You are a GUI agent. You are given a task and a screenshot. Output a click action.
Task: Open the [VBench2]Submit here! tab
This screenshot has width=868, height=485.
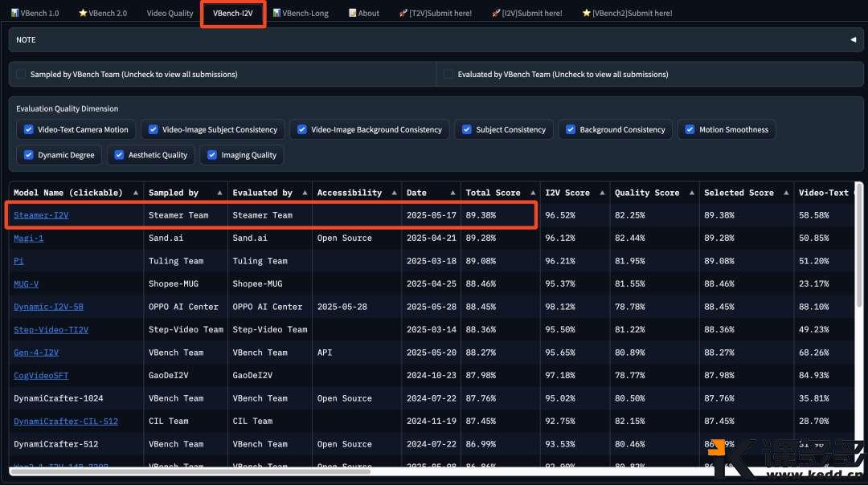coord(627,14)
